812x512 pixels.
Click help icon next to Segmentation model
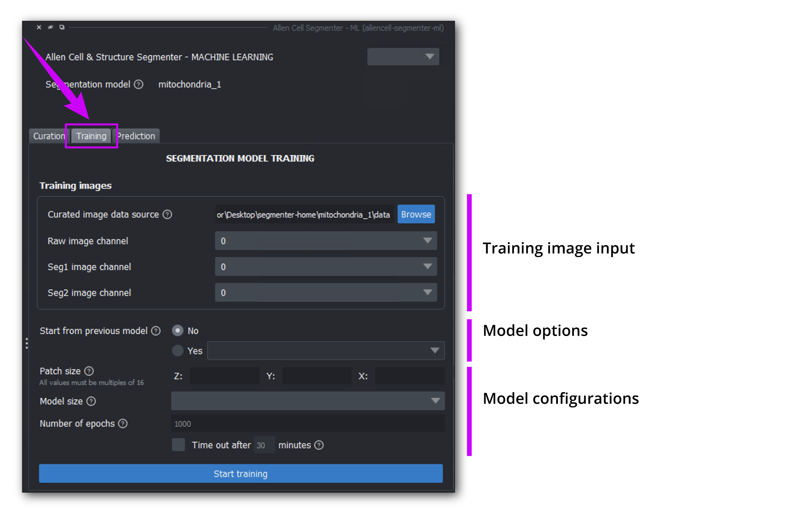tap(138, 84)
